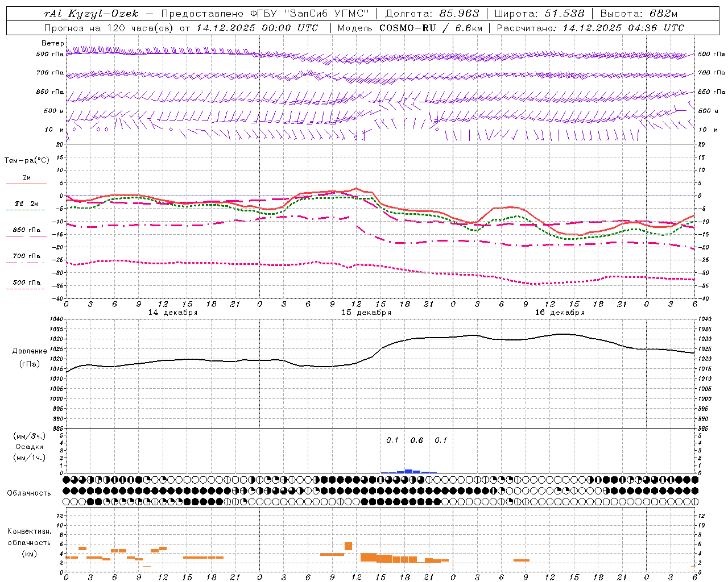The height and width of the screenshot is (582, 728).
Task: Click the tallest orange convective cloud bar
Action: pyautogui.click(x=348, y=546)
